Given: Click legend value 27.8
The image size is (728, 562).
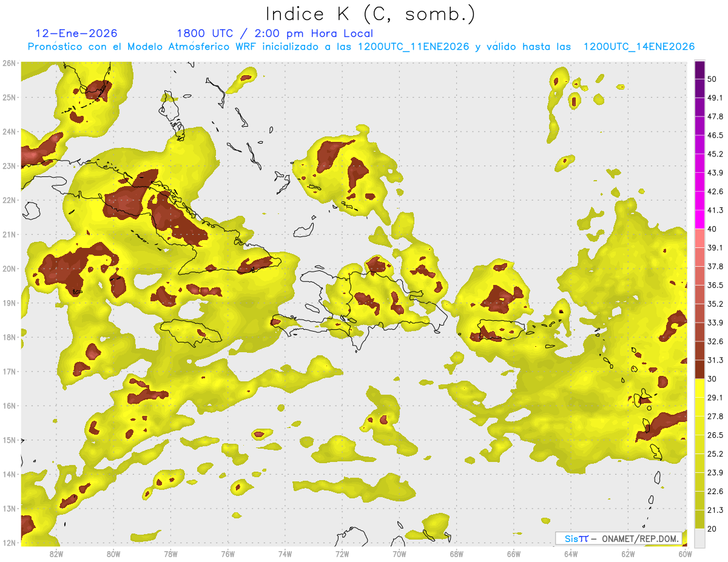Looking at the screenshot, I should coord(715,416).
